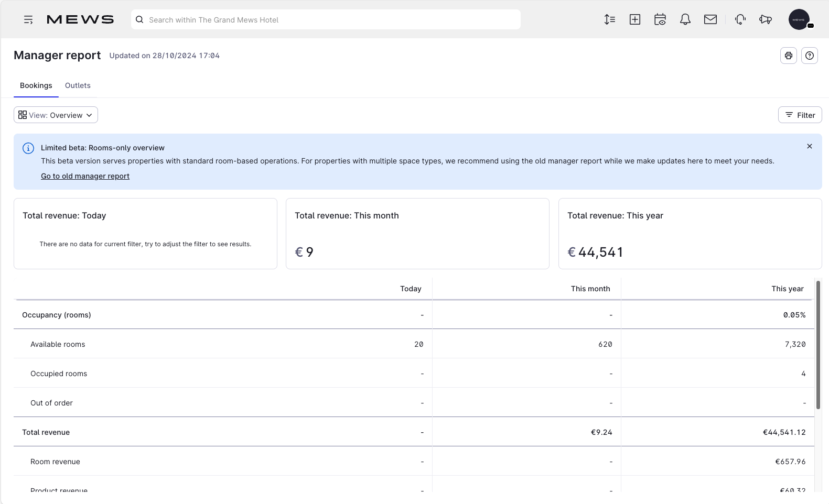This screenshot has width=829, height=504.
Task: Click the megaphone announcements icon
Action: (x=765, y=20)
